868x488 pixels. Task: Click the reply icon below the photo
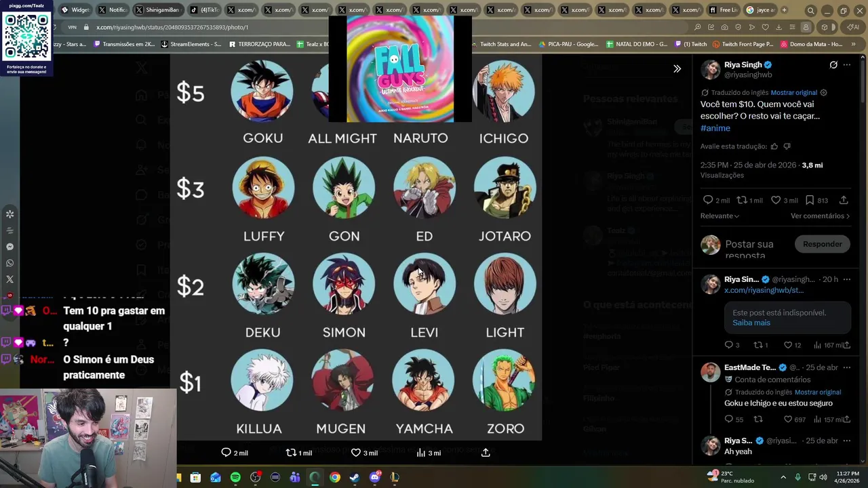(x=226, y=453)
